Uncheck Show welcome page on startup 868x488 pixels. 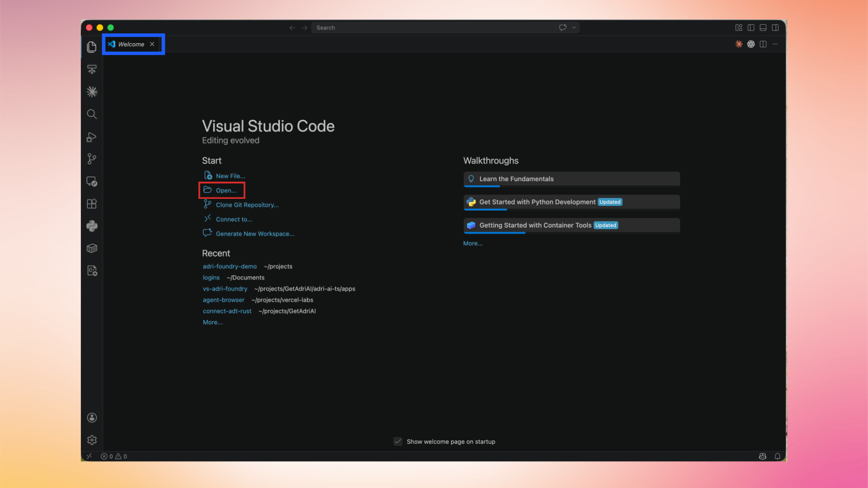point(398,441)
